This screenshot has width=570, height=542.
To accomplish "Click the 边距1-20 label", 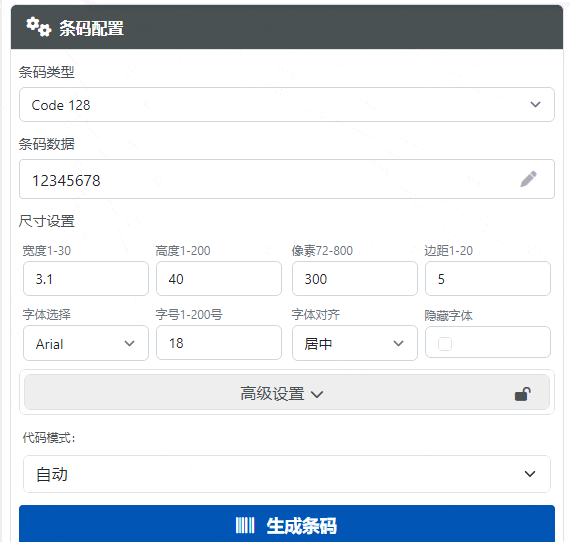I will pos(449,251).
